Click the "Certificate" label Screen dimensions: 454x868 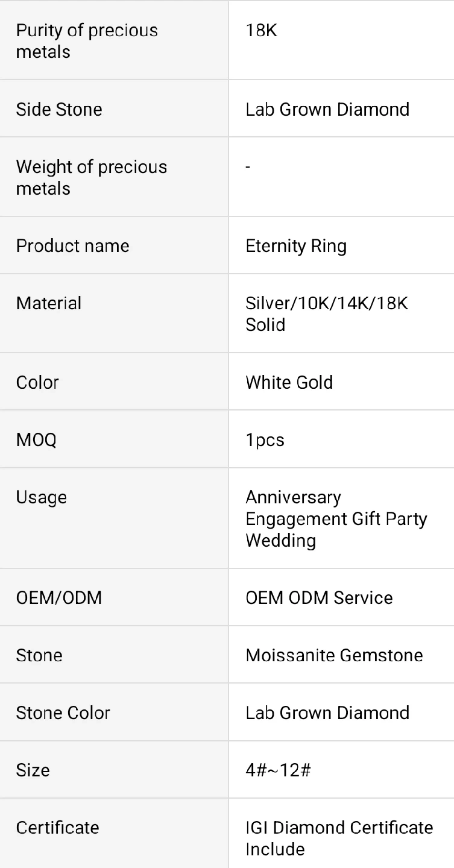click(58, 828)
